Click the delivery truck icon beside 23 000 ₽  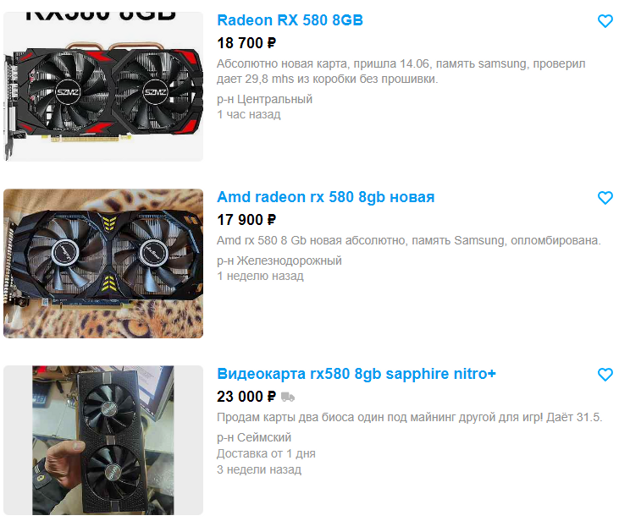coord(288,397)
